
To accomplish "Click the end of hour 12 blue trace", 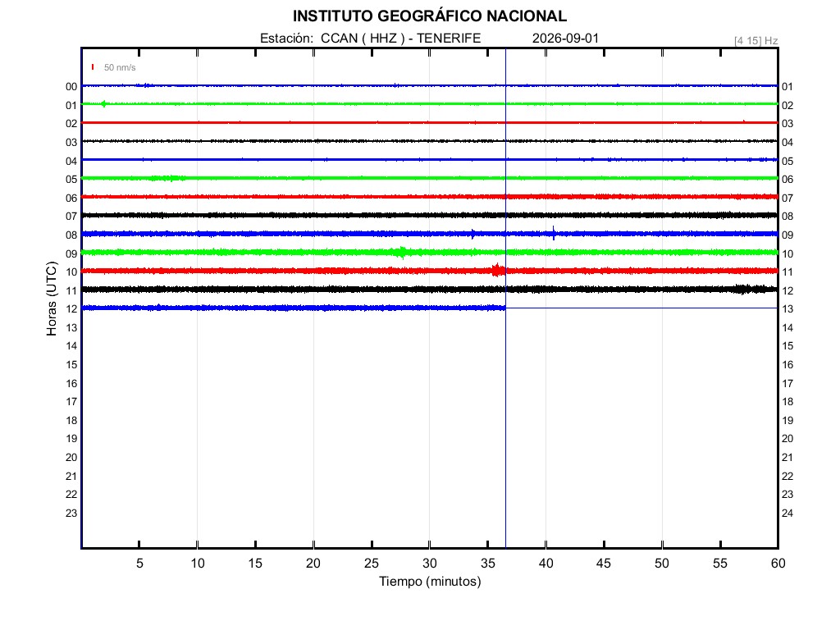I will tap(504, 308).
